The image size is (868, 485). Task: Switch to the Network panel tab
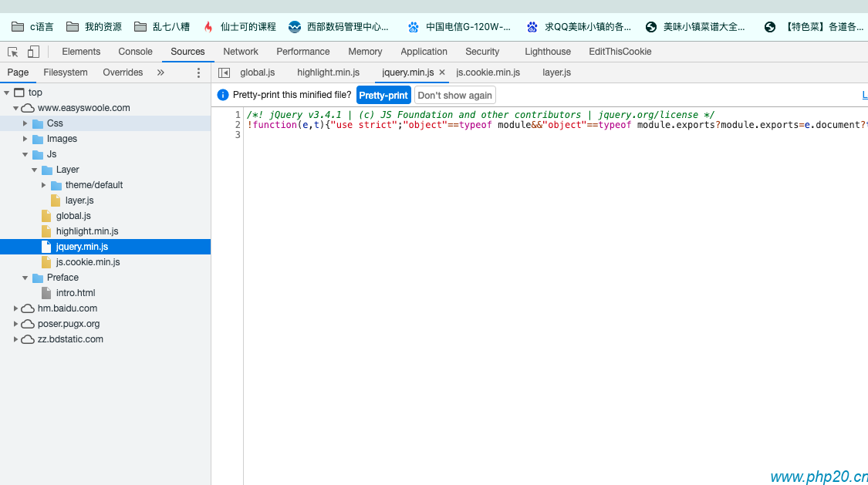coord(240,51)
